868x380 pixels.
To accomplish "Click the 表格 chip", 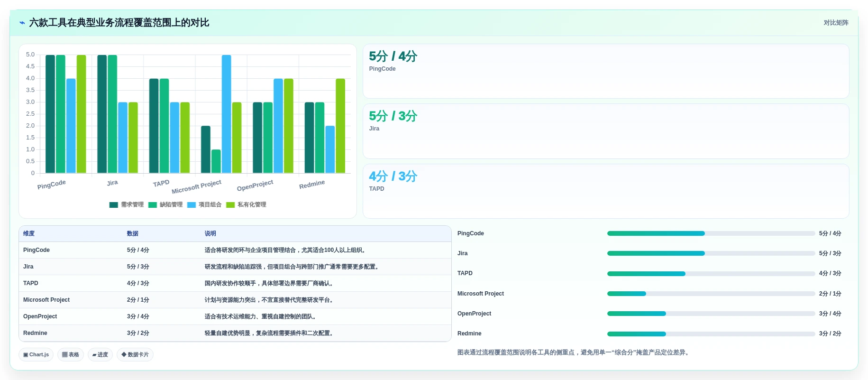I will coord(71,354).
